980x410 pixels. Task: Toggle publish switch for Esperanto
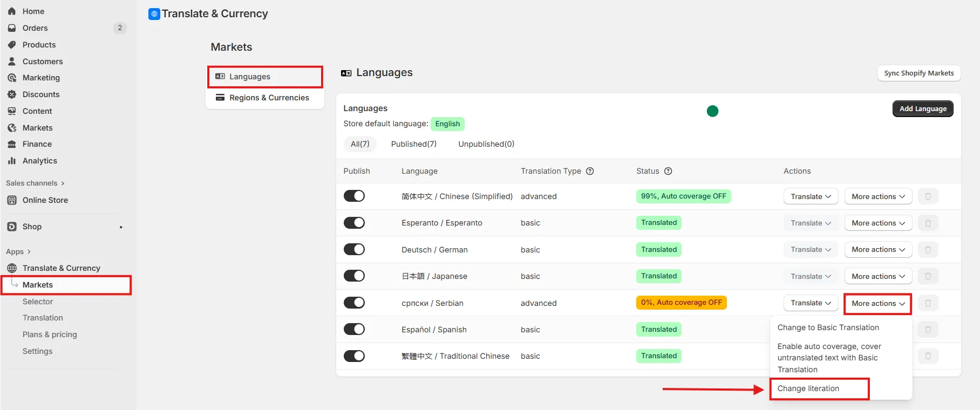[355, 223]
